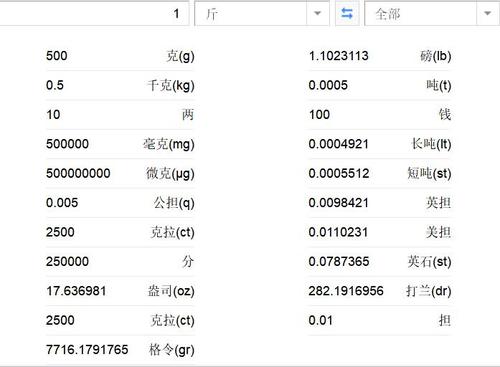Screen dimensions: 500x367
Task: Select the value 500 for 克(g)
Action: pyautogui.click(x=57, y=56)
